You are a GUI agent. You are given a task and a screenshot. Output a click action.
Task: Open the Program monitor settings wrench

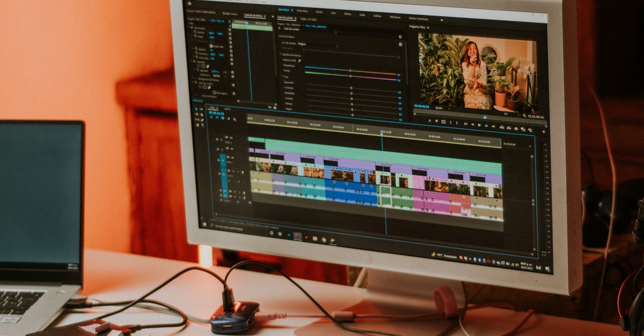click(x=524, y=115)
